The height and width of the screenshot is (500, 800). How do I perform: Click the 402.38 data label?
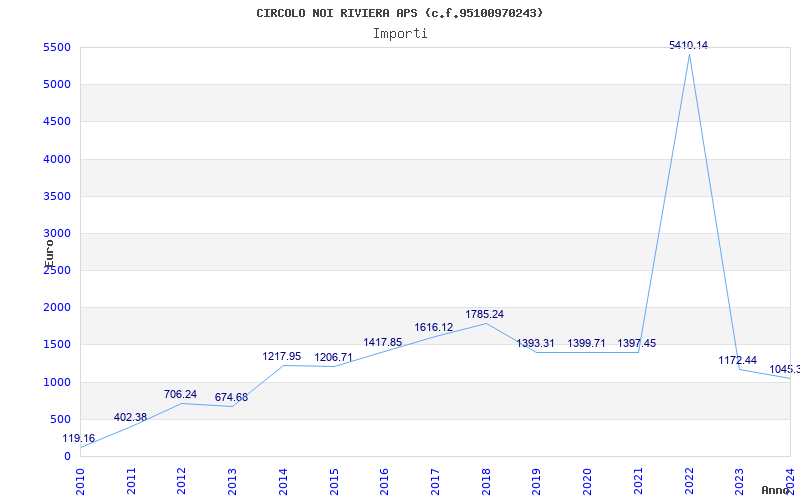point(130,417)
